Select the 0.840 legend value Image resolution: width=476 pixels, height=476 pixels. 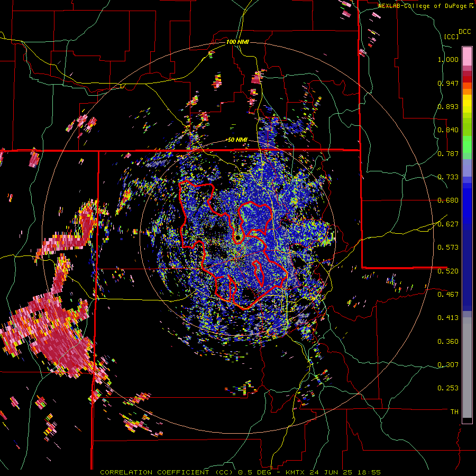(x=448, y=130)
